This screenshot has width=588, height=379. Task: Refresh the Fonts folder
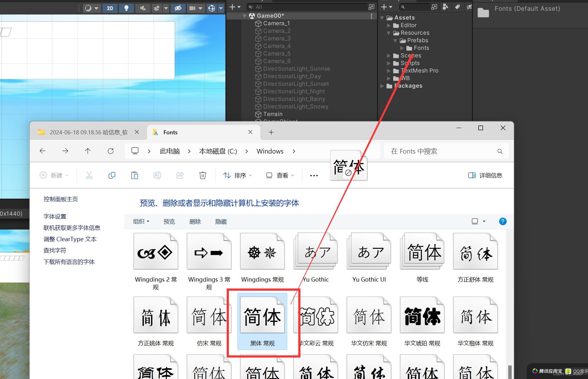(111, 151)
